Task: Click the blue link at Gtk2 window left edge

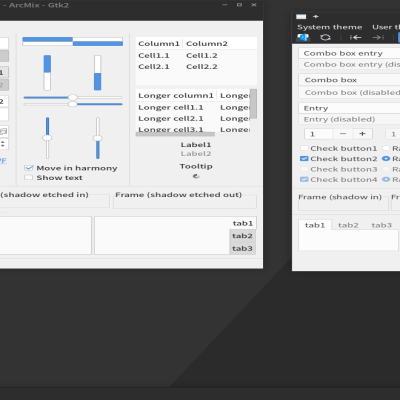Action: pos(3,161)
